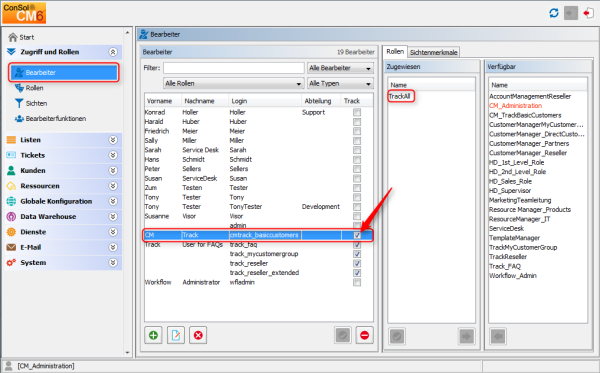Click right arrow button under Zugewiesen
This screenshot has height=373, width=600.
click(467, 337)
